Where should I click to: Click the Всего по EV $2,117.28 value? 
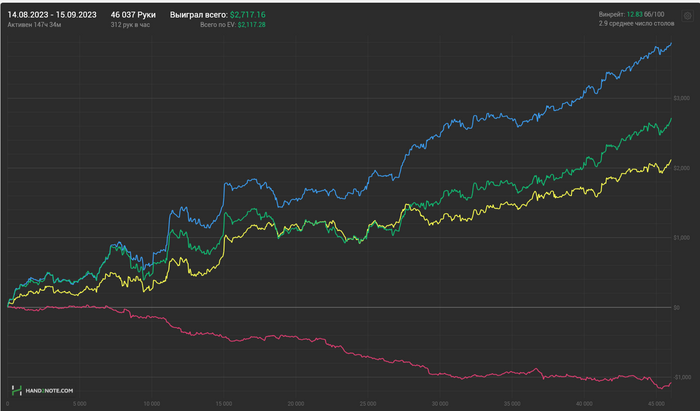251,24
